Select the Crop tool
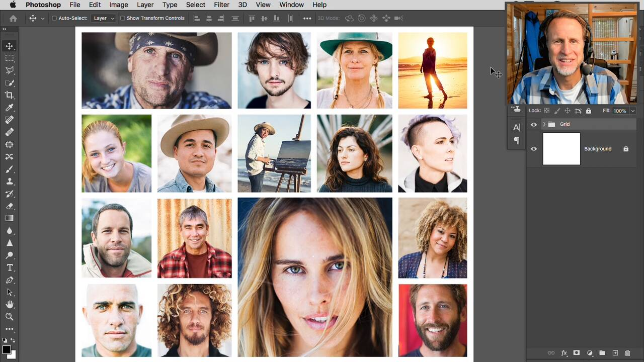Screen dimensions: 644x362 tap(10, 95)
